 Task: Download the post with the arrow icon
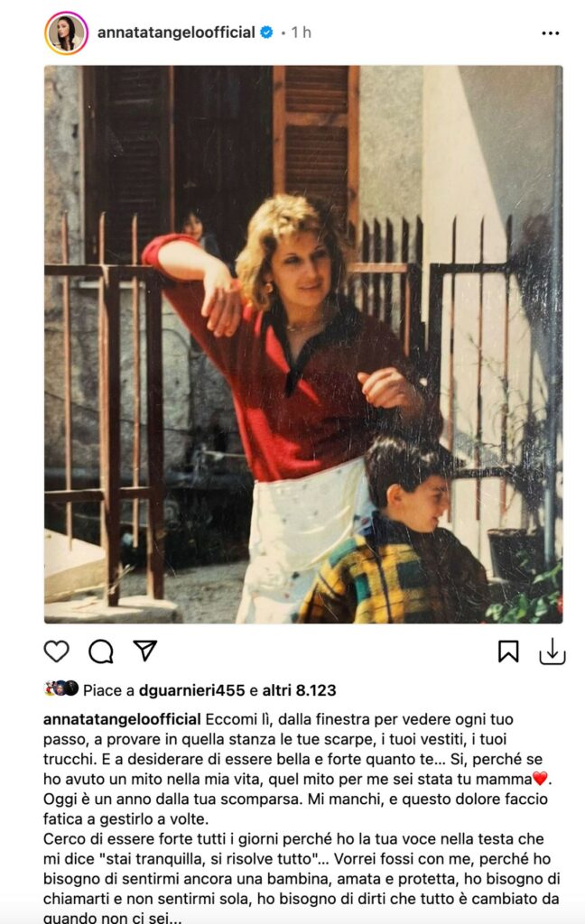pyautogui.click(x=552, y=651)
